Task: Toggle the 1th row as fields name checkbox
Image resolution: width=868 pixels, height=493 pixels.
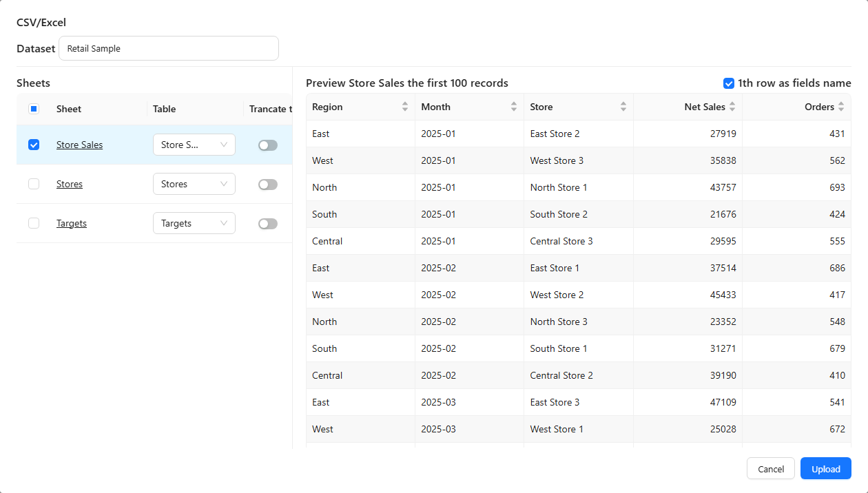Action: tap(729, 83)
